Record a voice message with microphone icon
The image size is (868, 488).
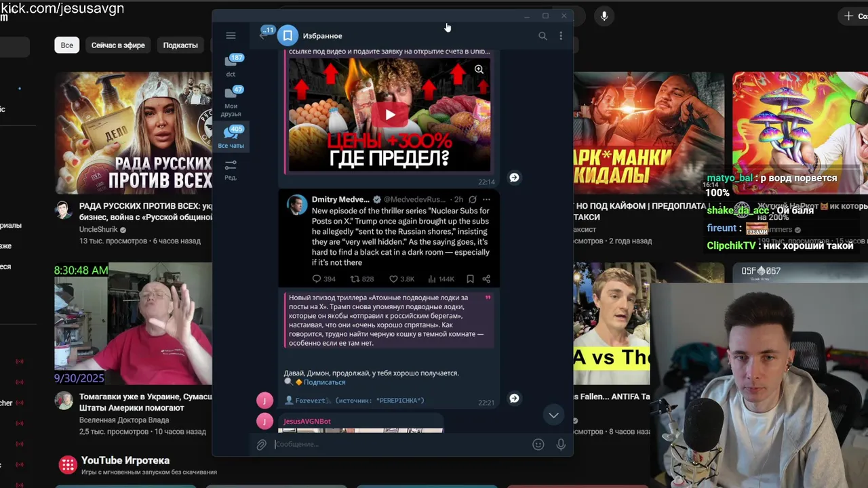[x=561, y=445]
